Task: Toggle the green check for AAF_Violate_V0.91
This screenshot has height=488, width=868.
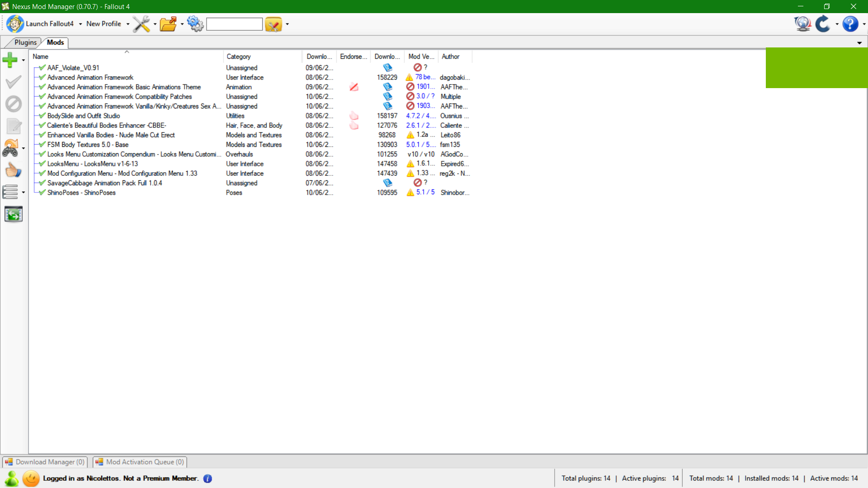Action: coord(42,68)
